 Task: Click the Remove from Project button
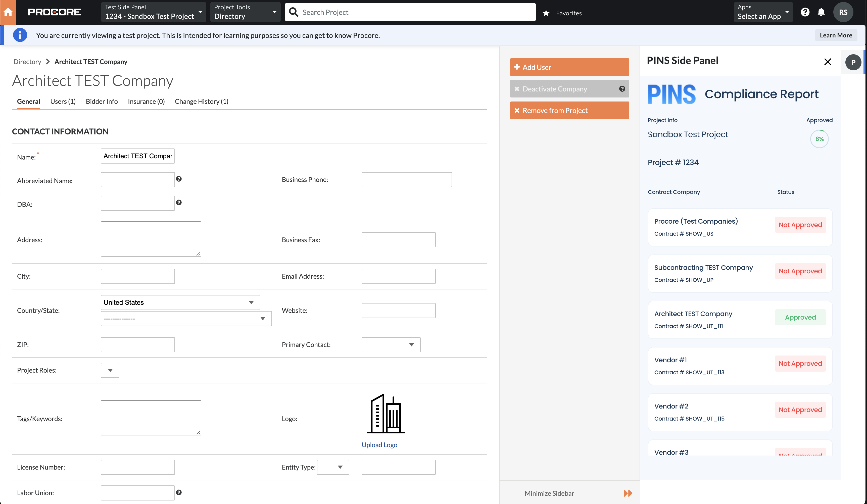[569, 111]
